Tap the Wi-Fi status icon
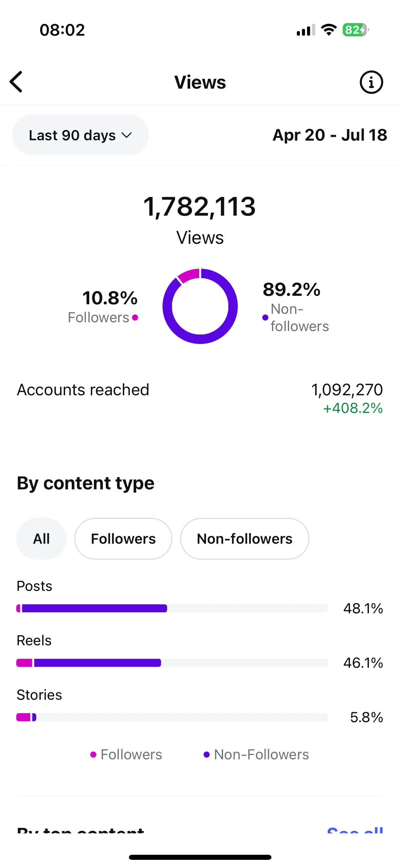Screen dimensions: 400x868 pyautogui.click(x=329, y=30)
